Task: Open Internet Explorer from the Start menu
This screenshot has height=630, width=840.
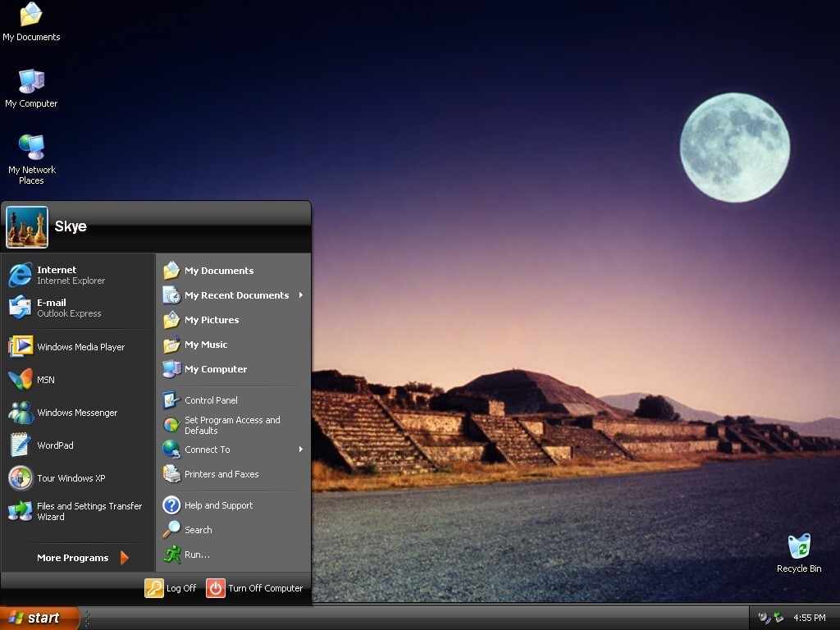Action: [57, 275]
